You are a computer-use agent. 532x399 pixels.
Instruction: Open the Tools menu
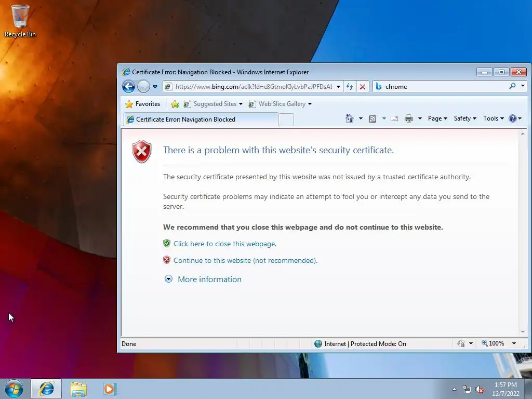click(x=494, y=118)
